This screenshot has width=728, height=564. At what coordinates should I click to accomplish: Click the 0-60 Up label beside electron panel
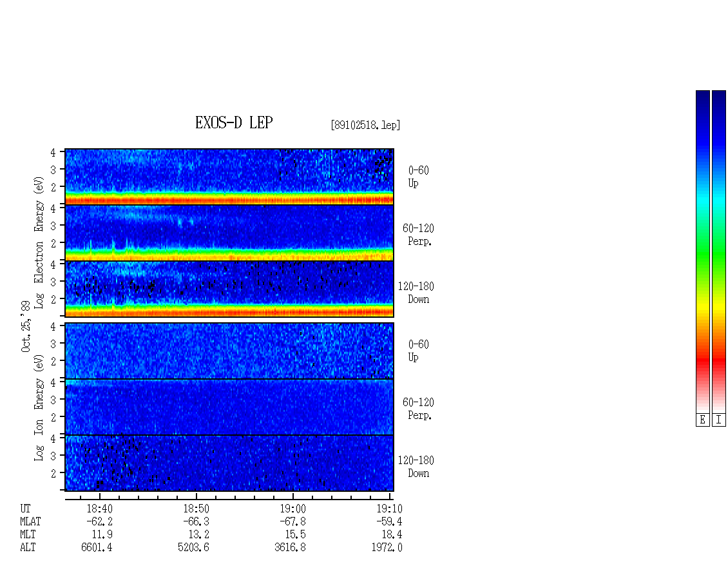tap(418, 177)
